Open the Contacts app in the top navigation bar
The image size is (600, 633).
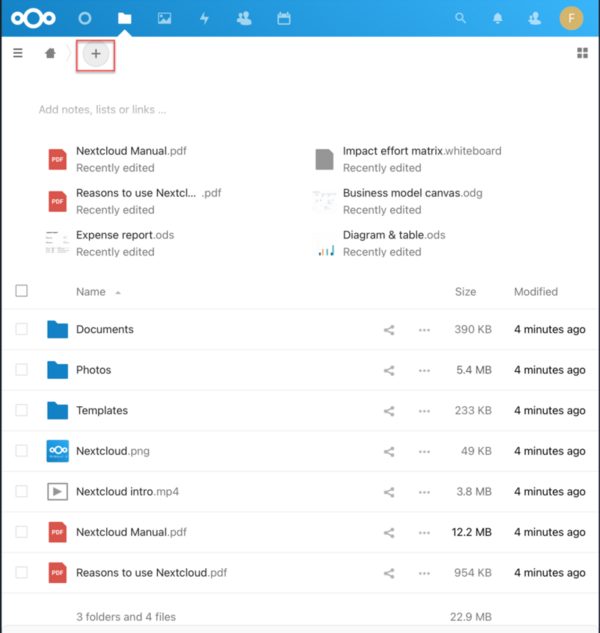[244, 18]
